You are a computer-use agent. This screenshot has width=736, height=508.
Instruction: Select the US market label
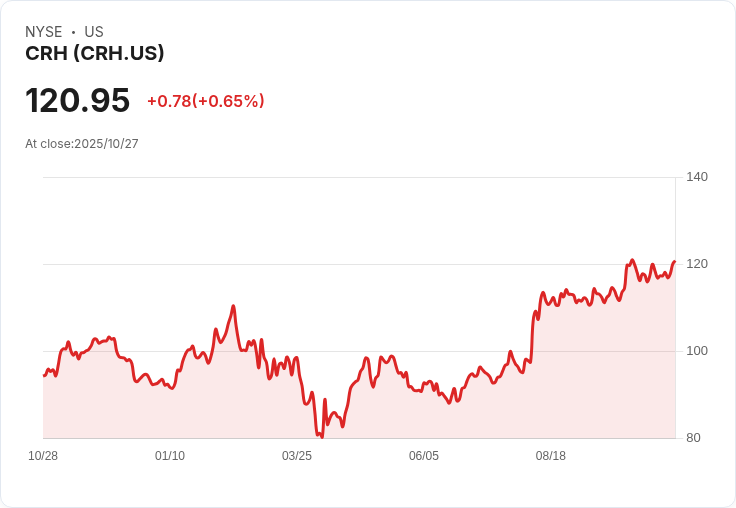click(x=94, y=32)
